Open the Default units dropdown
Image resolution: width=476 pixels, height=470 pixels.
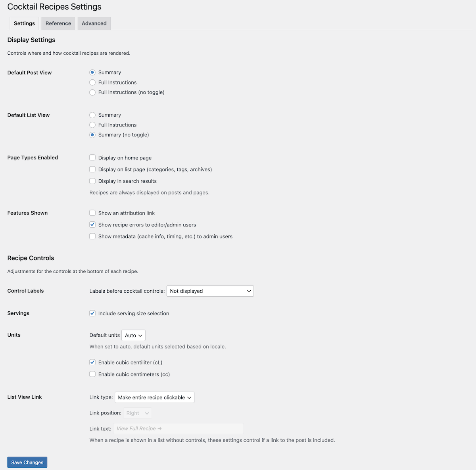pos(133,335)
